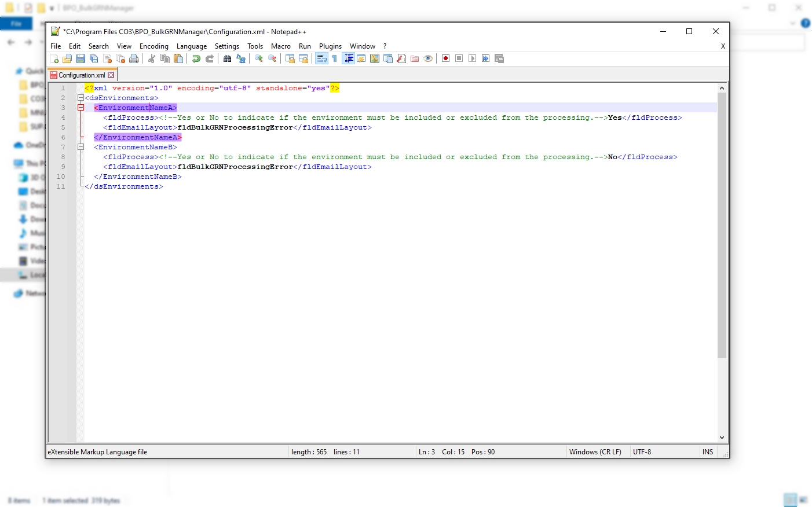Collapse the dsEnvironments node on line 2
Image resolution: width=812 pixels, height=507 pixels.
[81, 98]
